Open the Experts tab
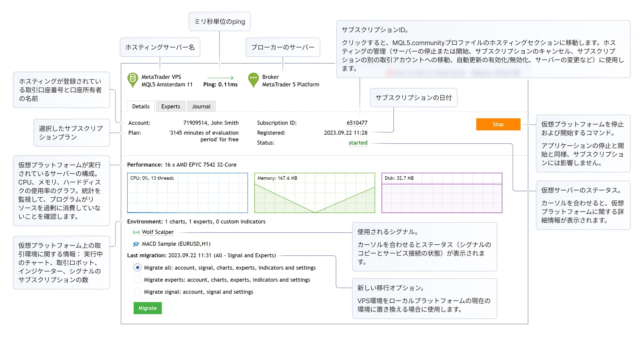Image resolution: width=644 pixels, height=338 pixels. pyautogui.click(x=171, y=106)
